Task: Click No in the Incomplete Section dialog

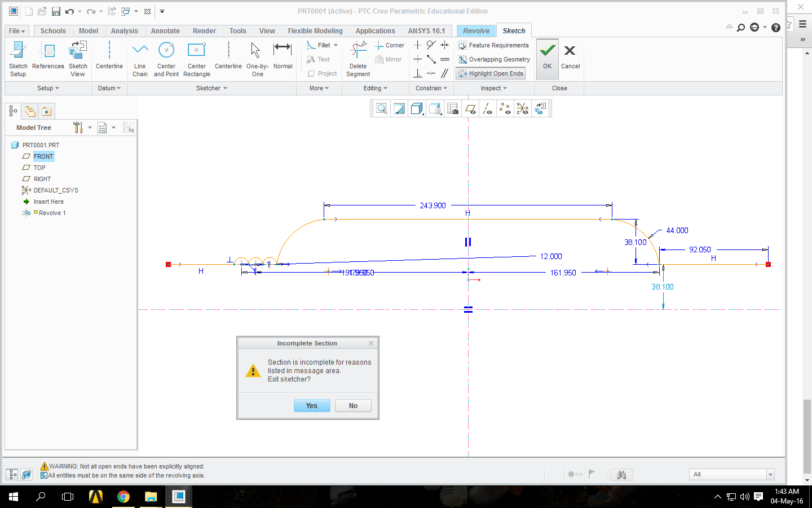Action: [353, 406]
